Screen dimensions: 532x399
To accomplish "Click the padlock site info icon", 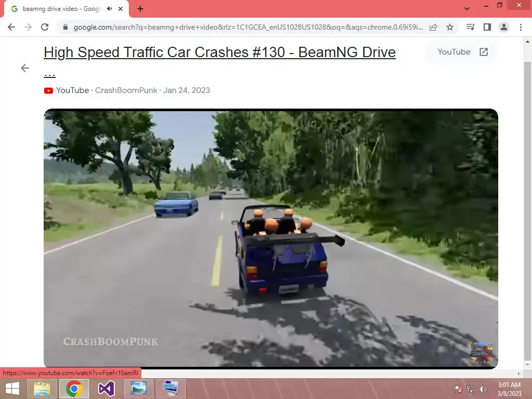I will tap(65, 27).
